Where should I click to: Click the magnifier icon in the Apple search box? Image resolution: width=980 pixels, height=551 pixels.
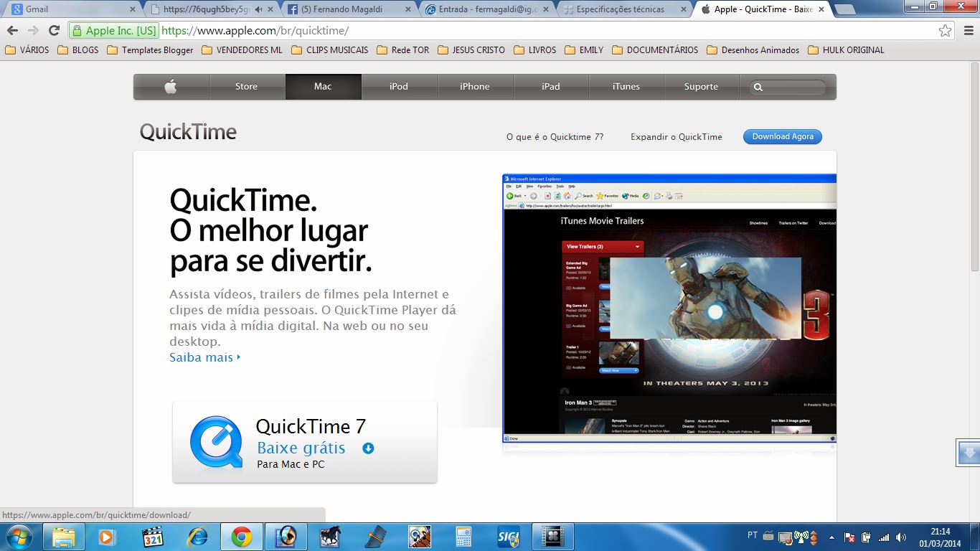758,88
